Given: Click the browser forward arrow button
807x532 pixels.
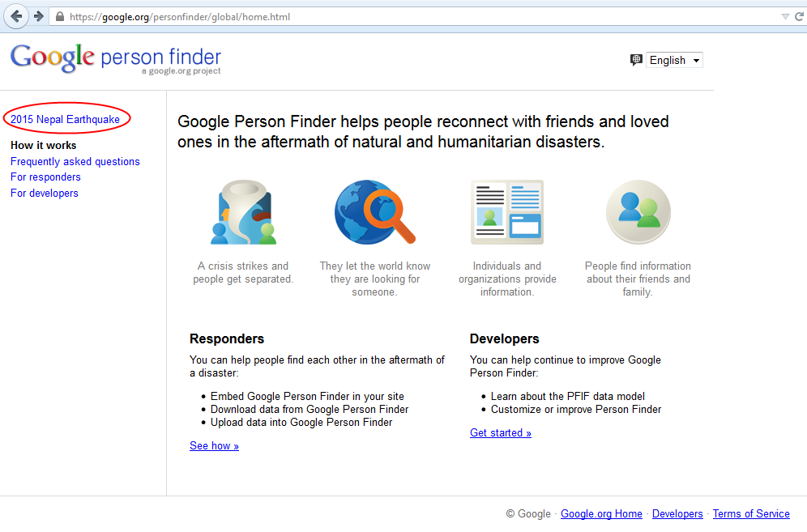Looking at the screenshot, I should click(39, 16).
